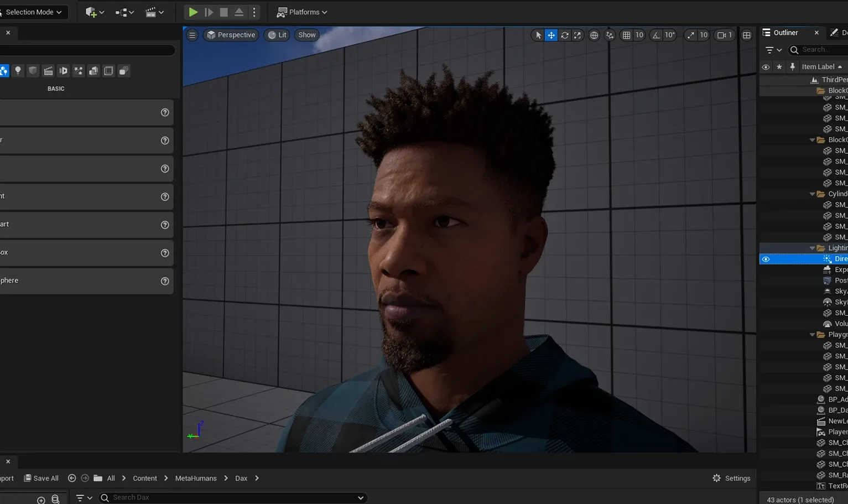848x504 pixels.
Task: Select the Shapes cube category icon
Action: tap(33, 71)
